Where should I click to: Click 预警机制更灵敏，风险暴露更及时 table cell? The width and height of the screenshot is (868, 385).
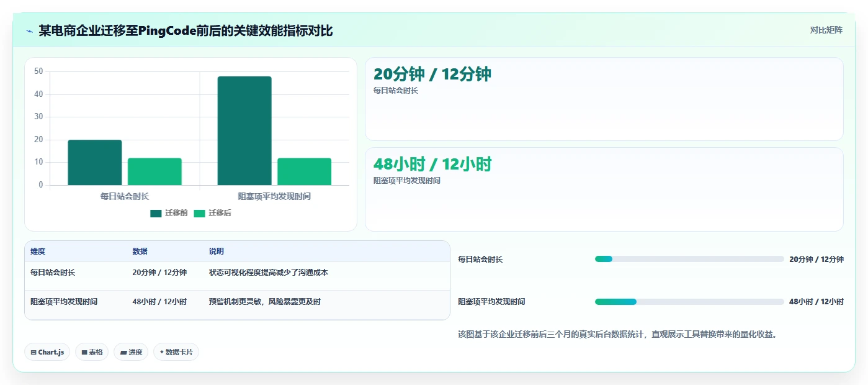pos(265,302)
